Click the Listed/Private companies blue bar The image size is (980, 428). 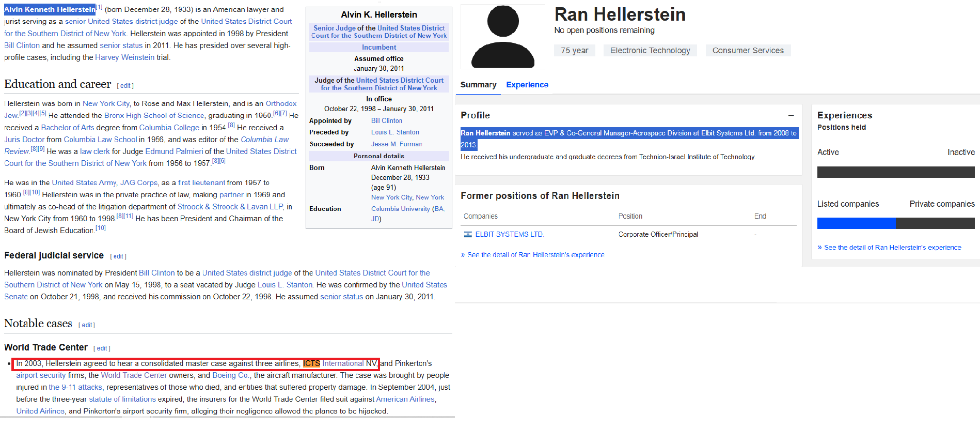(856, 223)
